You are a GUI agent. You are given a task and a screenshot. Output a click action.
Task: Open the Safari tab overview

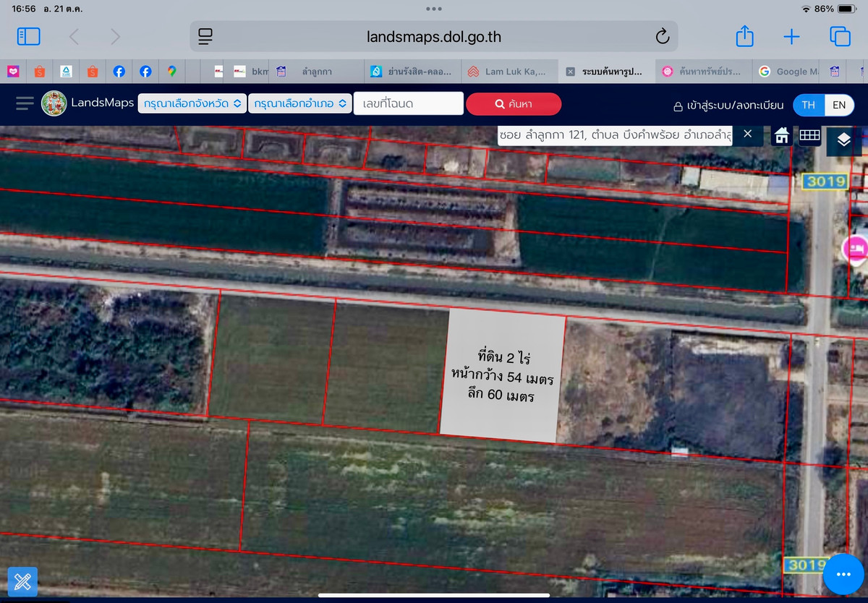click(839, 37)
